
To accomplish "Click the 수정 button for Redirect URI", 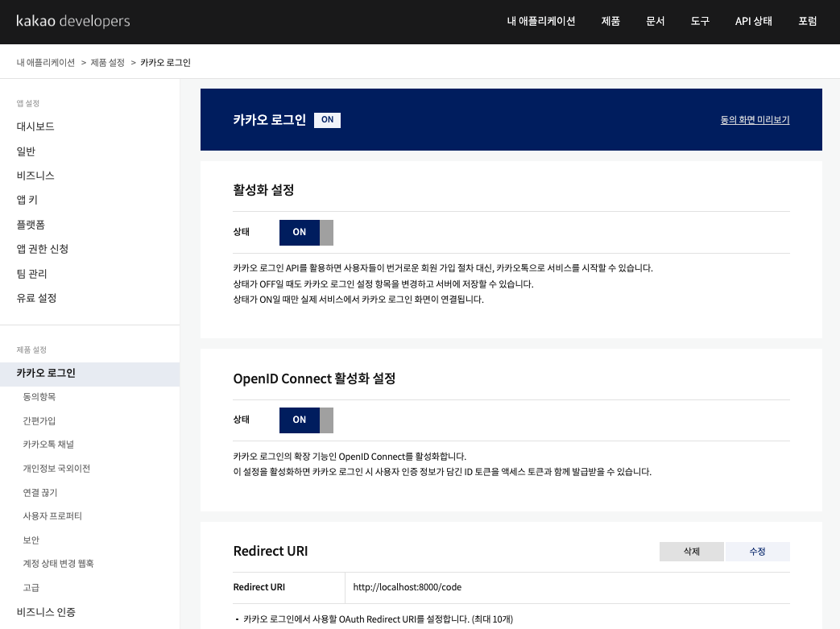I will [x=756, y=551].
